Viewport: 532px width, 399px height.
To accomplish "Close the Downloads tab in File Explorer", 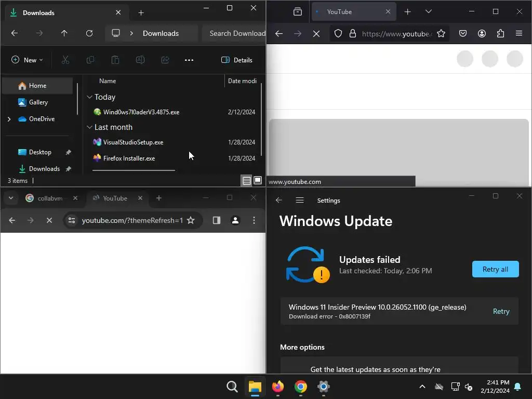I will [x=118, y=12].
